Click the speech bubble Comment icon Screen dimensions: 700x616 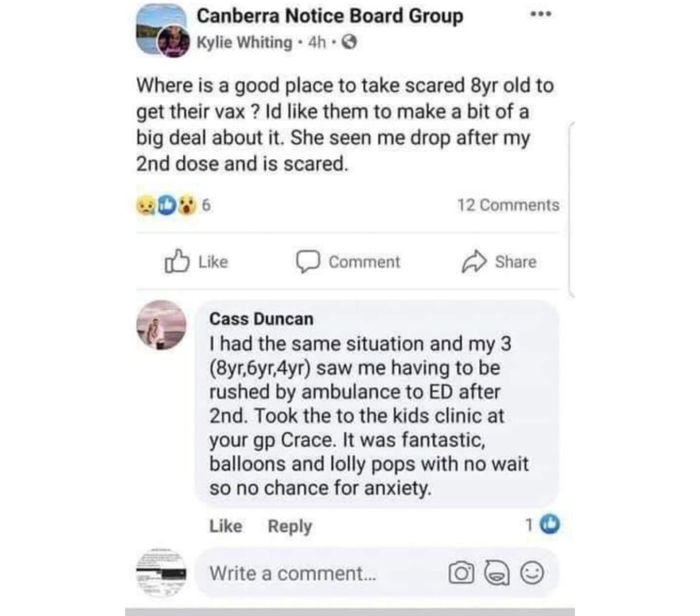[308, 262]
